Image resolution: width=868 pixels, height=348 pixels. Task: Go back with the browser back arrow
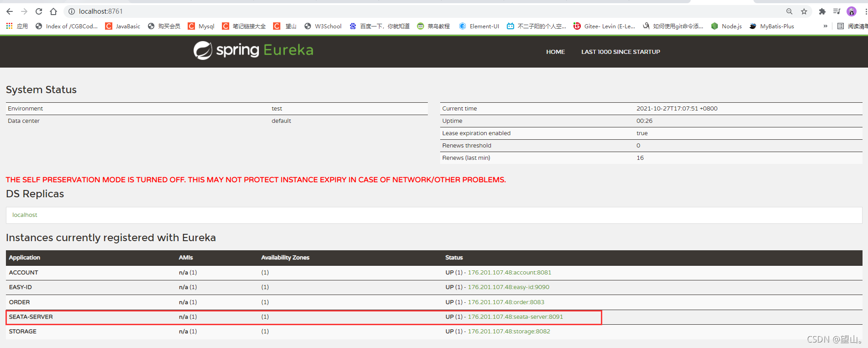10,11
